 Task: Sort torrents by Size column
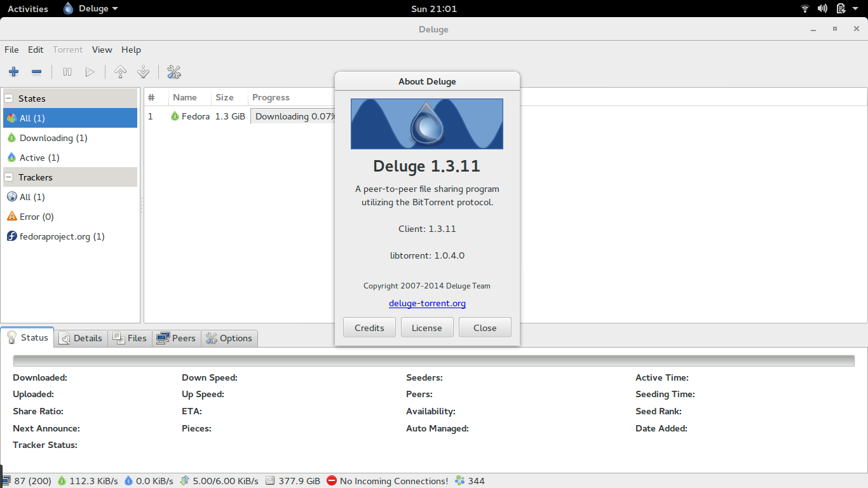(229, 97)
